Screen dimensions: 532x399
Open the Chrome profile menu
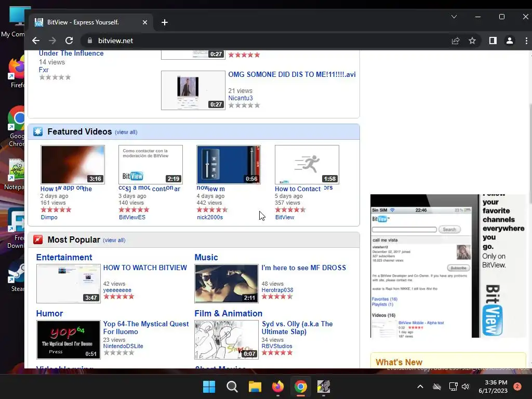click(509, 41)
